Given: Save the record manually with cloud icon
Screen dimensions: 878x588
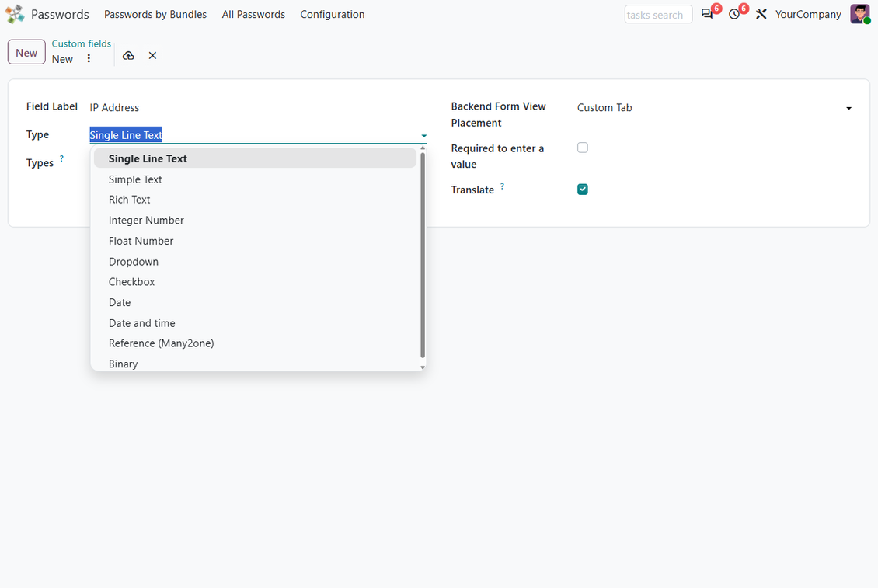Looking at the screenshot, I should (x=128, y=55).
